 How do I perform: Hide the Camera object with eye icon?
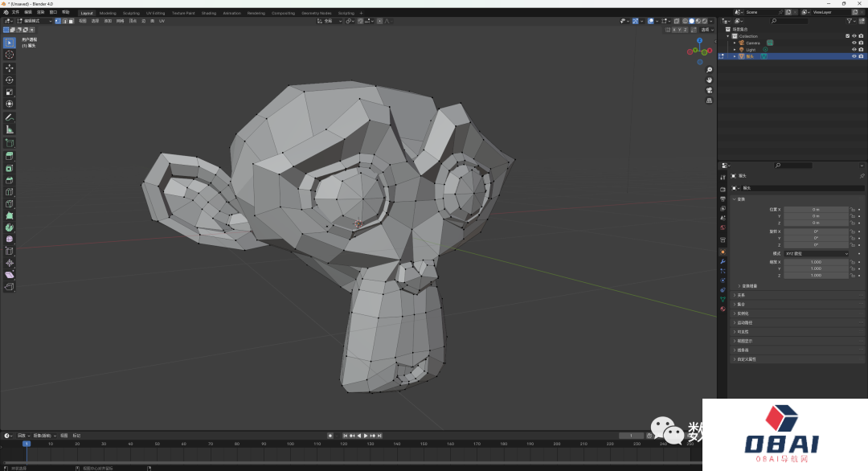[854, 43]
